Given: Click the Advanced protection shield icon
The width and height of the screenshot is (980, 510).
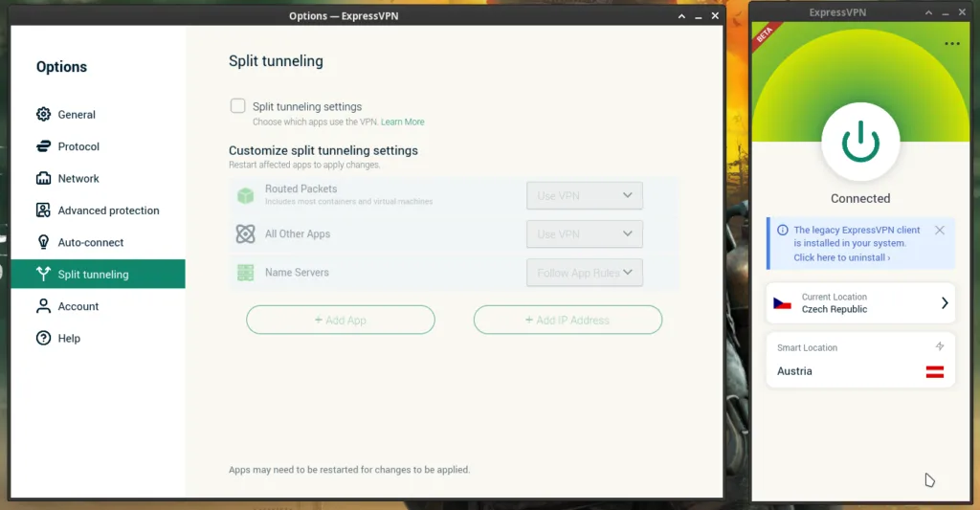Looking at the screenshot, I should point(43,211).
